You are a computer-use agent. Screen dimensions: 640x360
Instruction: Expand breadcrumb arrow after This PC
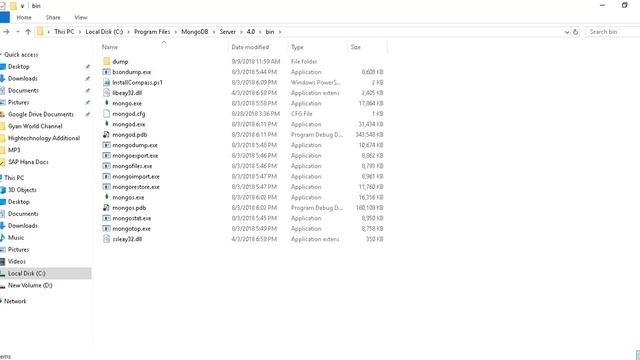(x=80, y=32)
